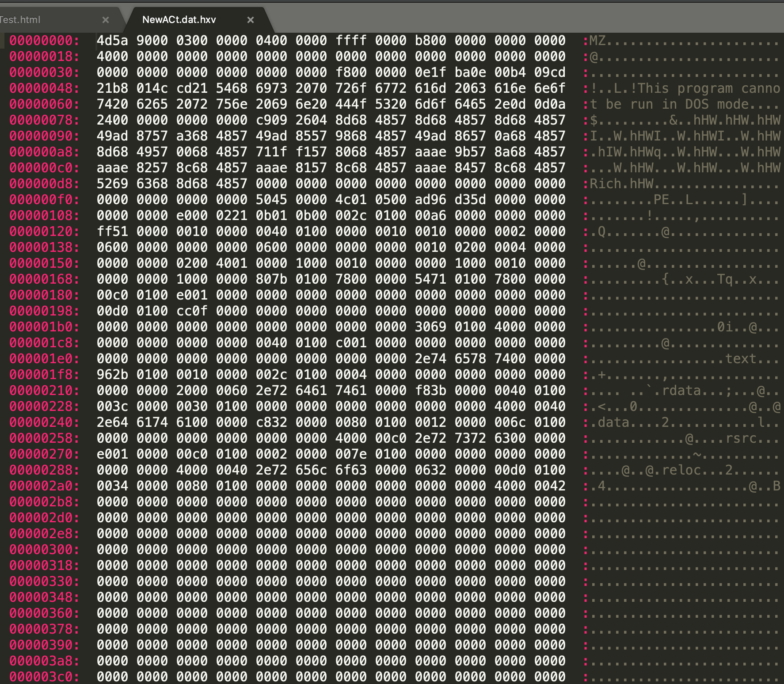
Task: Click offset address 00000198:
Action: pyautogui.click(x=44, y=311)
